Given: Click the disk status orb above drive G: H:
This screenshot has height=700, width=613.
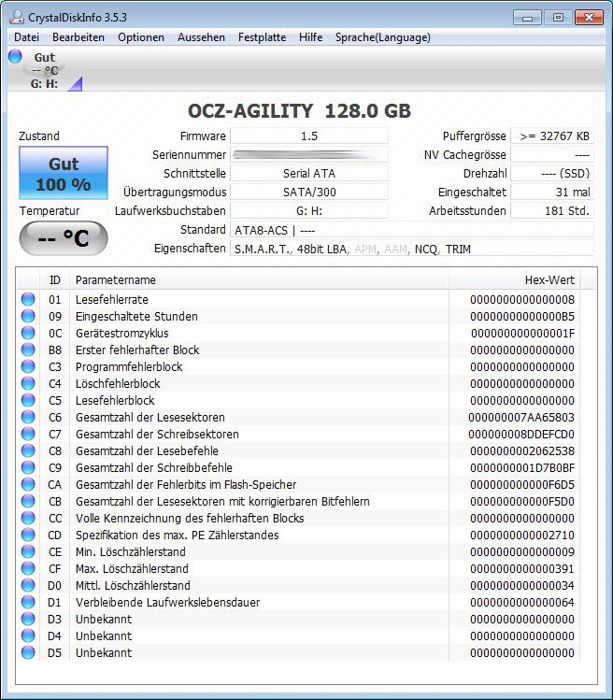Looking at the screenshot, I should 15,57.
